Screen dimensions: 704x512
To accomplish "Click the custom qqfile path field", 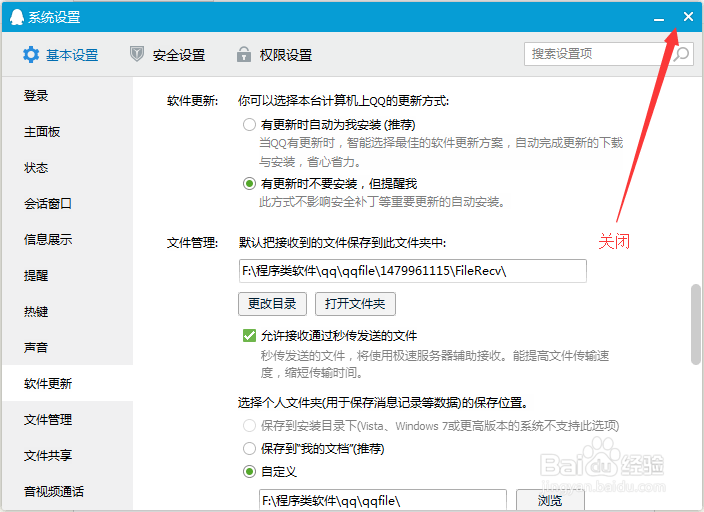I will coord(383,500).
